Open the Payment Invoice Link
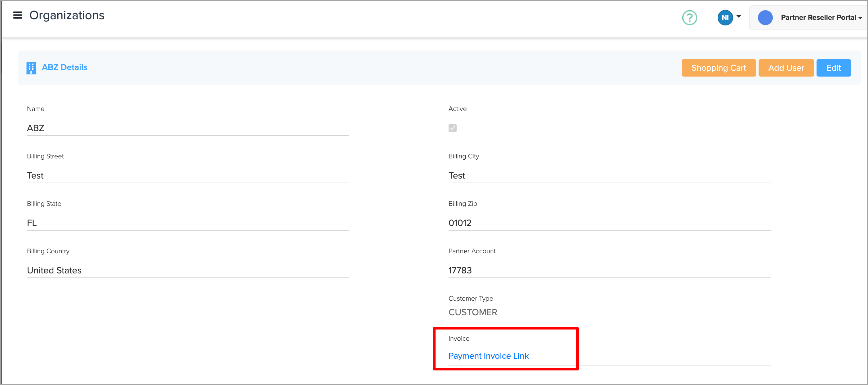This screenshot has width=868, height=385. pos(488,356)
